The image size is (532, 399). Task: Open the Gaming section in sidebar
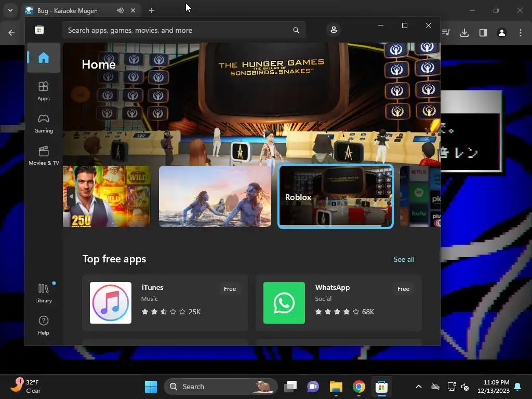pyautogui.click(x=44, y=123)
